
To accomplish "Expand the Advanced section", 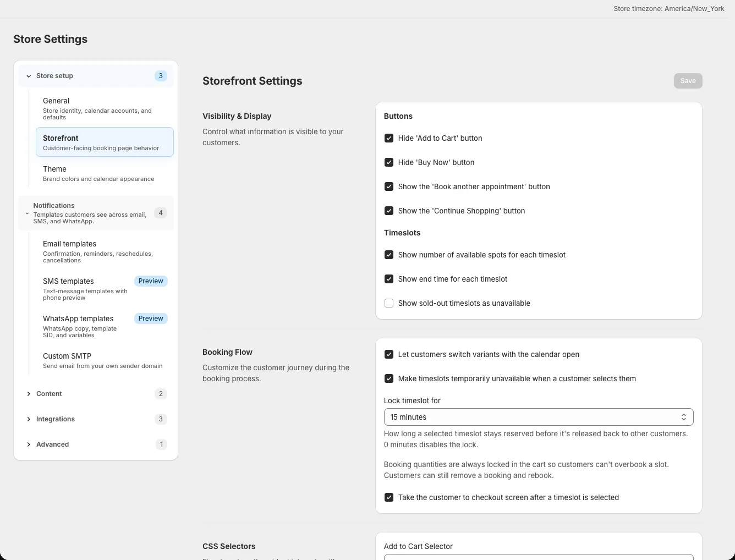I will (96, 444).
